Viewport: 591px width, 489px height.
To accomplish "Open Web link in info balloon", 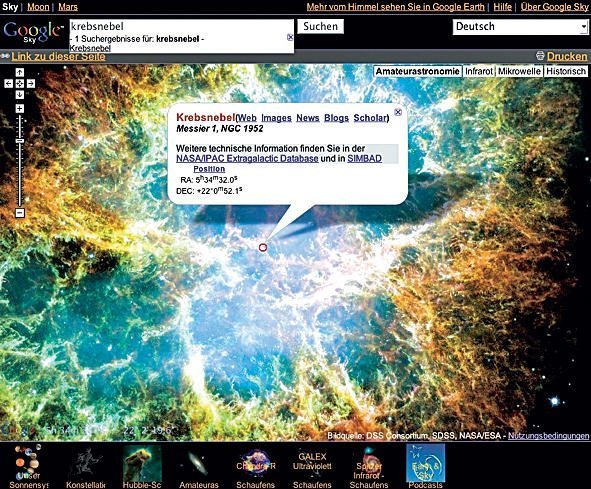I will [248, 118].
